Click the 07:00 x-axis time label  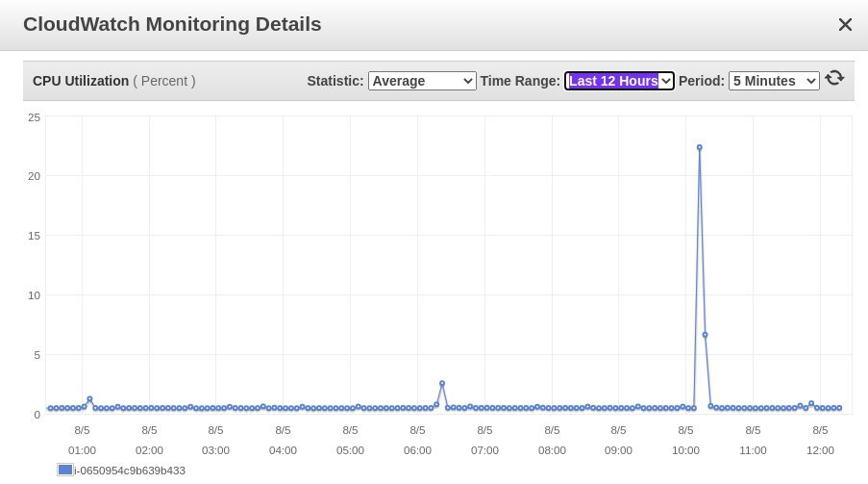click(x=484, y=450)
